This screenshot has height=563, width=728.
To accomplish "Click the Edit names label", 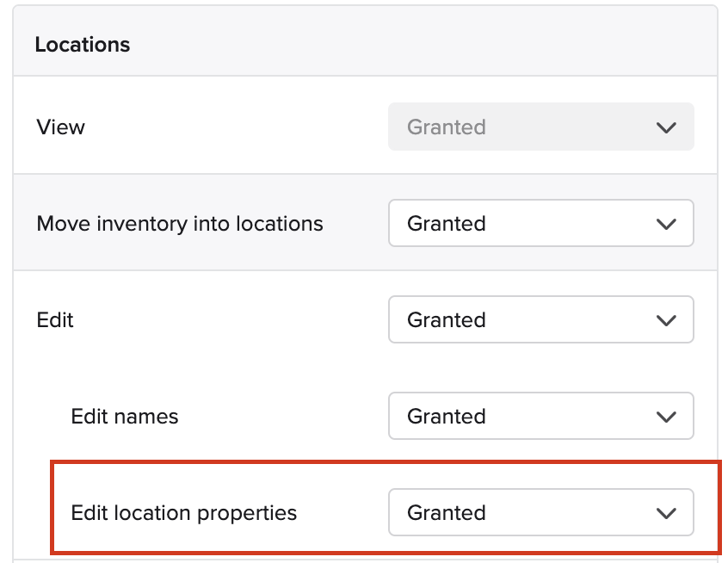I will coord(125,416).
